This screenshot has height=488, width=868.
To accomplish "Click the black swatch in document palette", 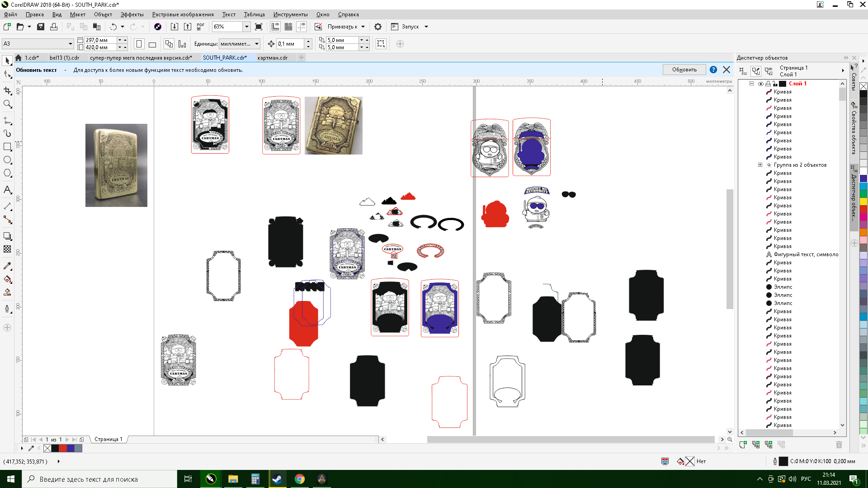I will 55,448.
